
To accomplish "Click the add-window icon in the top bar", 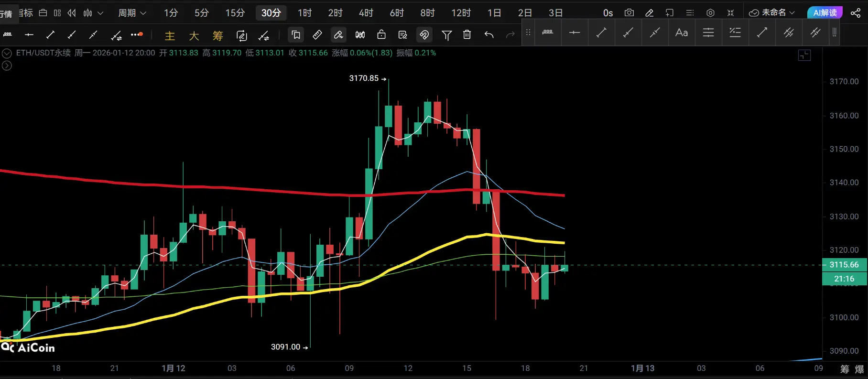I will [670, 13].
